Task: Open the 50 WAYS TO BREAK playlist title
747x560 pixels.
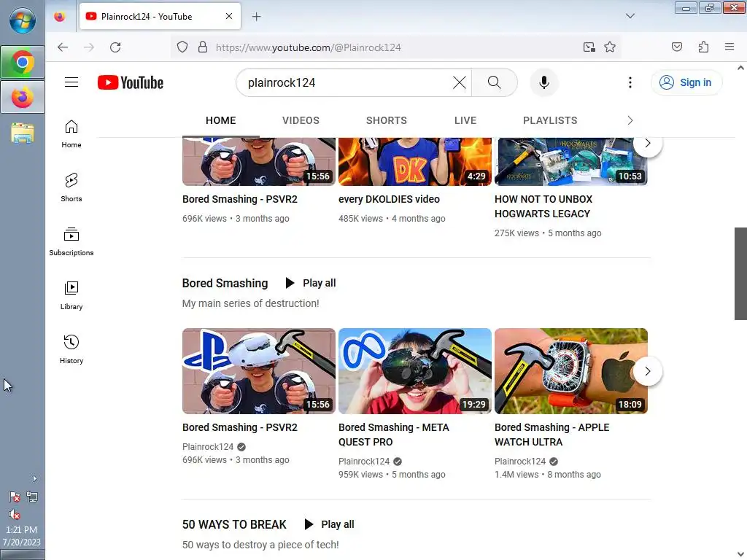Action: coord(234,524)
